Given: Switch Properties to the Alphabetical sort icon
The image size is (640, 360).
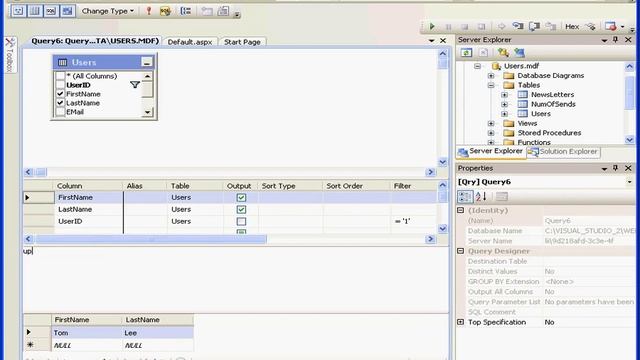Looking at the screenshot, I should tap(481, 197).
